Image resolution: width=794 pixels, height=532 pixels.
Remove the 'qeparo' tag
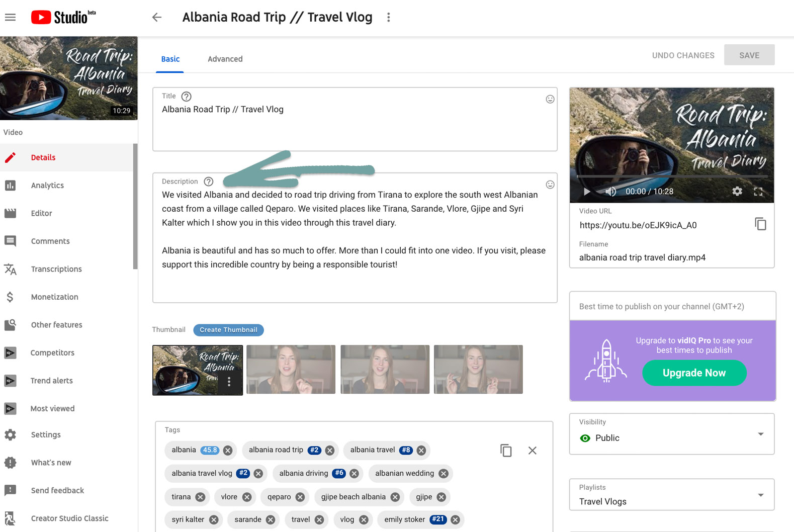pyautogui.click(x=300, y=497)
